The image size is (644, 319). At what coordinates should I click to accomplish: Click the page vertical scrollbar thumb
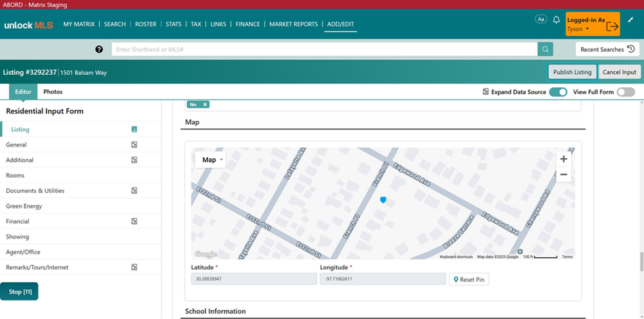pyautogui.click(x=641, y=262)
